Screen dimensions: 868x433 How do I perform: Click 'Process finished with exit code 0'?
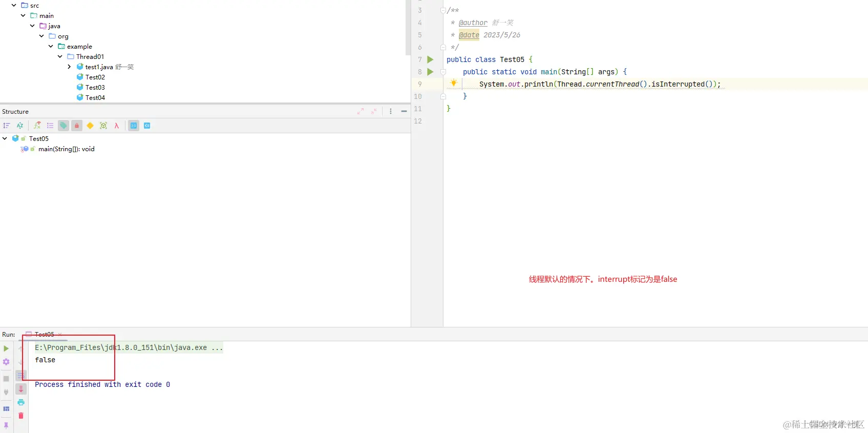pyautogui.click(x=102, y=384)
